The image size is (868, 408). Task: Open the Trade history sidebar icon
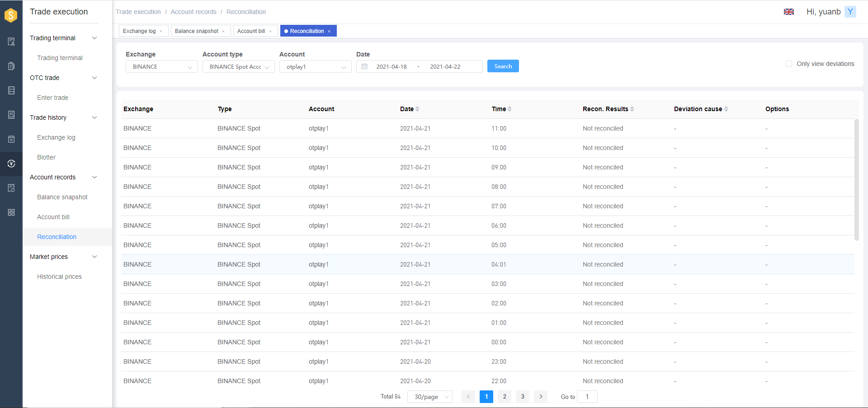(11, 90)
